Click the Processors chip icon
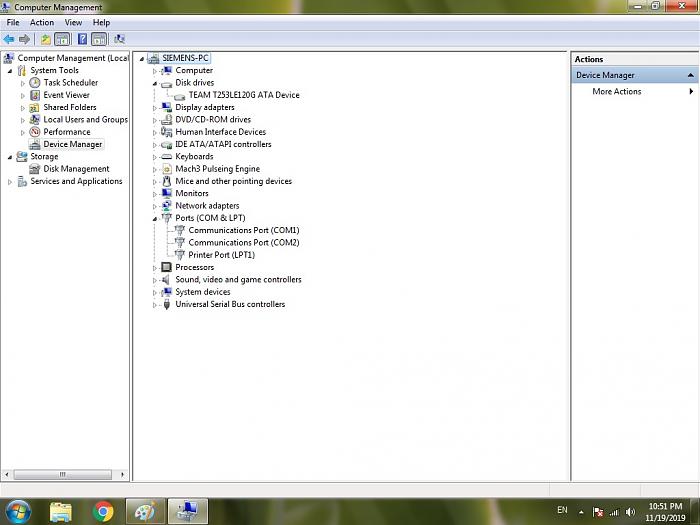Screen dimensions: 700x525 (167, 267)
